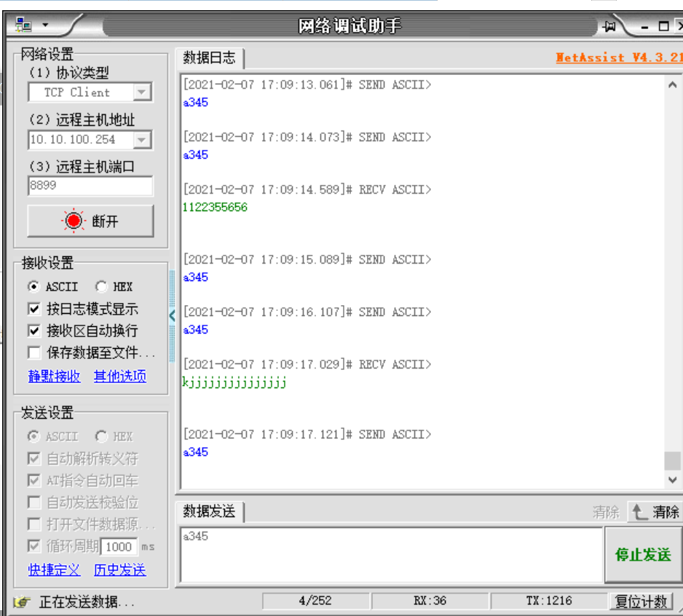Click the 复位计数 reset counter button
Screen dimensions: 683x616
coord(641,601)
